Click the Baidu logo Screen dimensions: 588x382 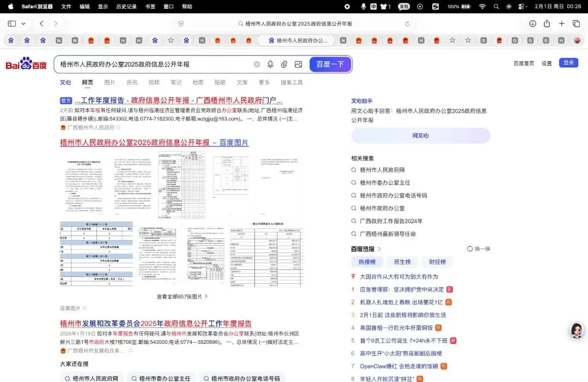tap(26, 64)
